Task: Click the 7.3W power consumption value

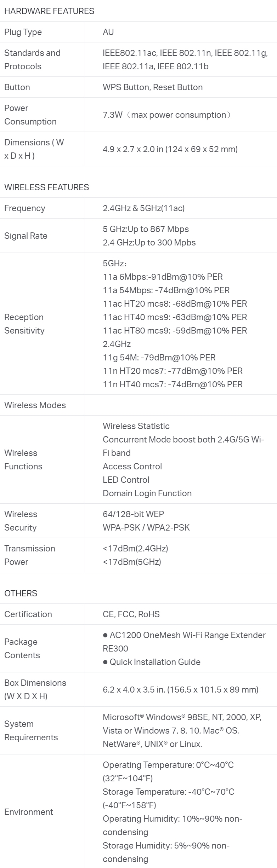Action: point(167,115)
